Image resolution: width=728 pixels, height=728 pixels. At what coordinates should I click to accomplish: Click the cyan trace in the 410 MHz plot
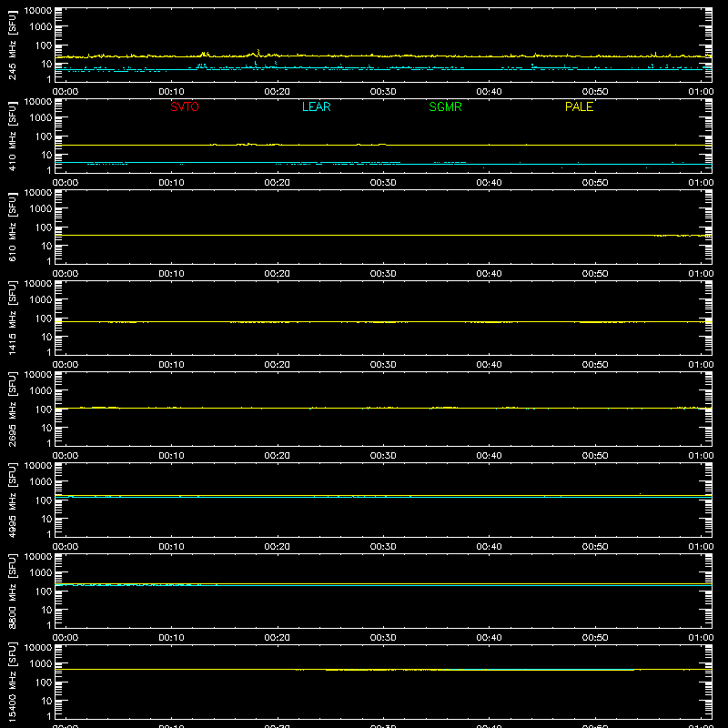[x=383, y=164]
